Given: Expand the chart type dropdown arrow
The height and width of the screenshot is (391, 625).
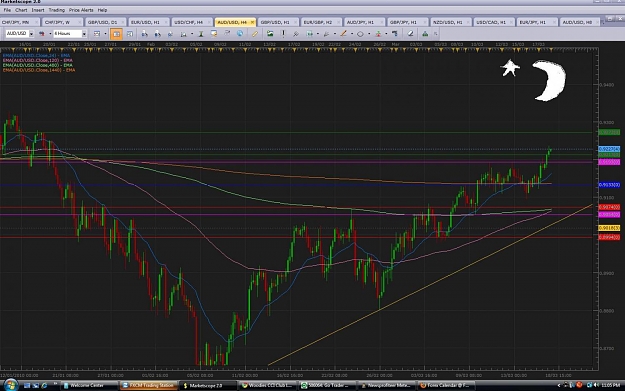Looking at the screenshot, I should (x=50, y=34).
